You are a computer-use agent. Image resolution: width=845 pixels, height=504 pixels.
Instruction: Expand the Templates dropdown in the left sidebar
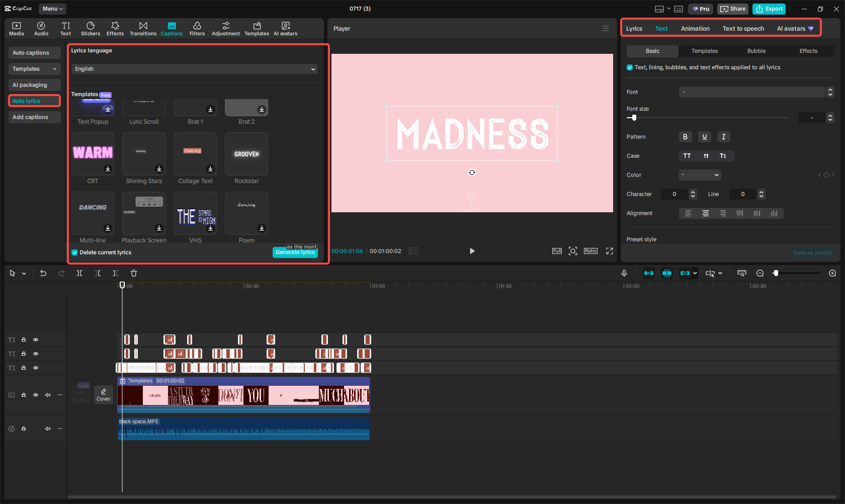point(34,68)
